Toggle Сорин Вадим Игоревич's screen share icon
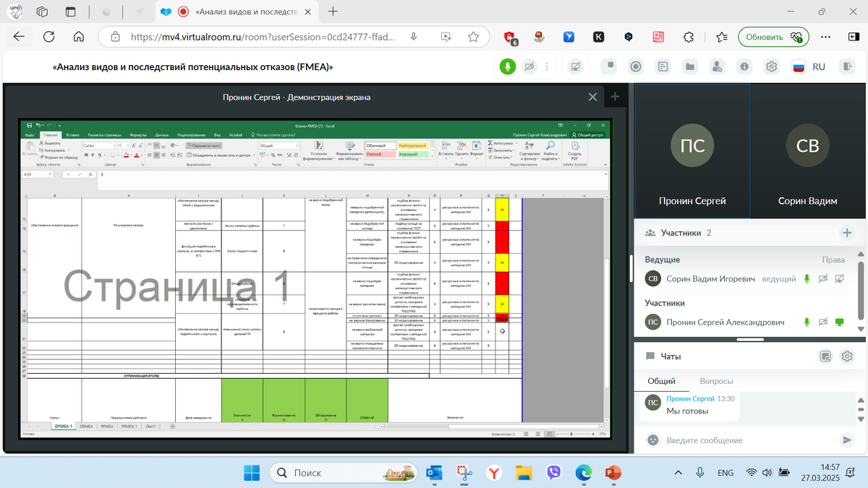Image resolution: width=868 pixels, height=488 pixels. coord(839,278)
